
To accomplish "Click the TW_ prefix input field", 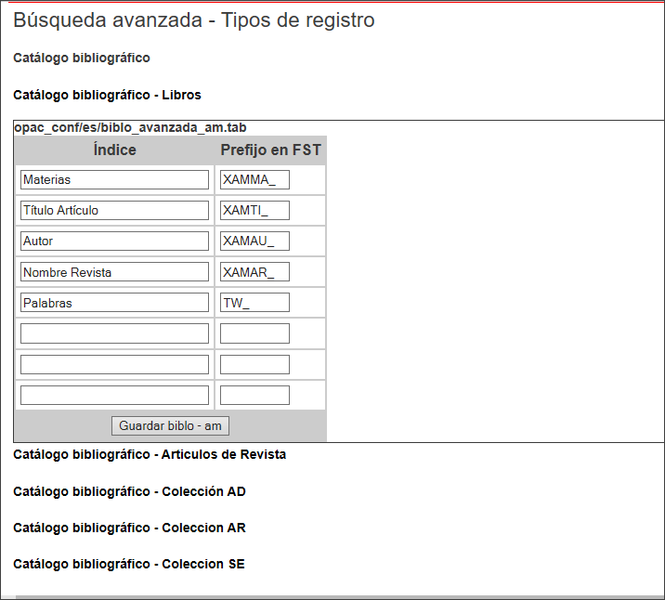I will coord(255,303).
